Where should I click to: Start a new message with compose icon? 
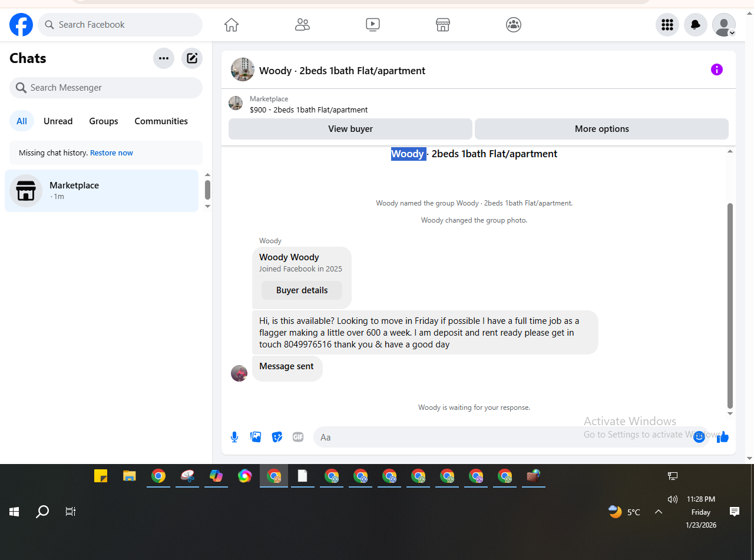pyautogui.click(x=192, y=58)
